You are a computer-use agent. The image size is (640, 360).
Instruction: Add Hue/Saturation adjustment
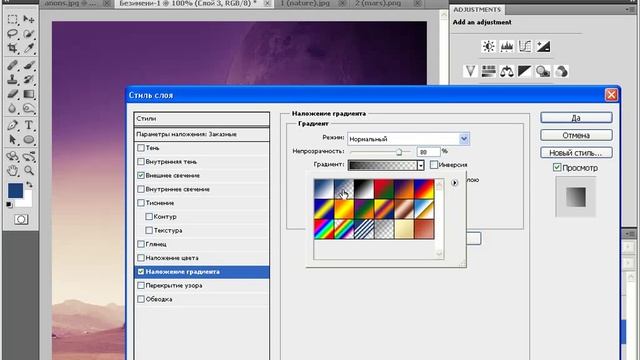pos(489,71)
